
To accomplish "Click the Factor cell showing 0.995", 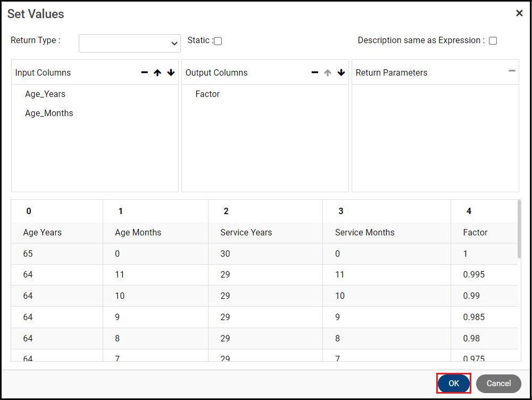I will [474, 275].
